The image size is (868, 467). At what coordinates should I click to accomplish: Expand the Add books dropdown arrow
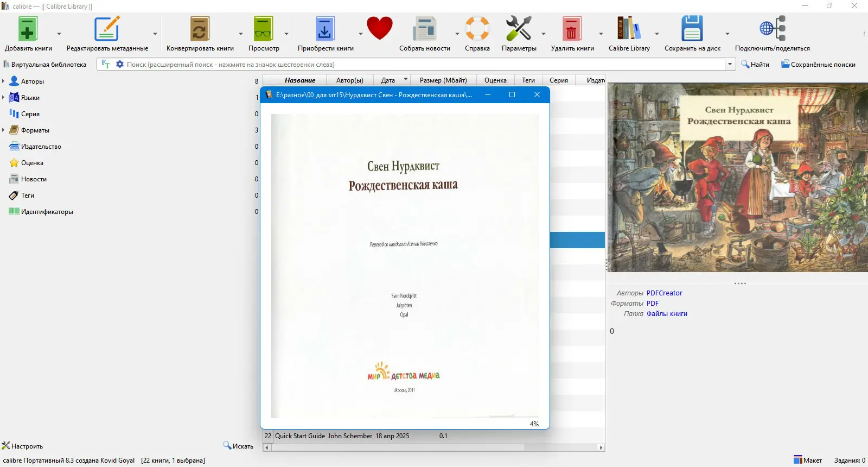coord(59,34)
